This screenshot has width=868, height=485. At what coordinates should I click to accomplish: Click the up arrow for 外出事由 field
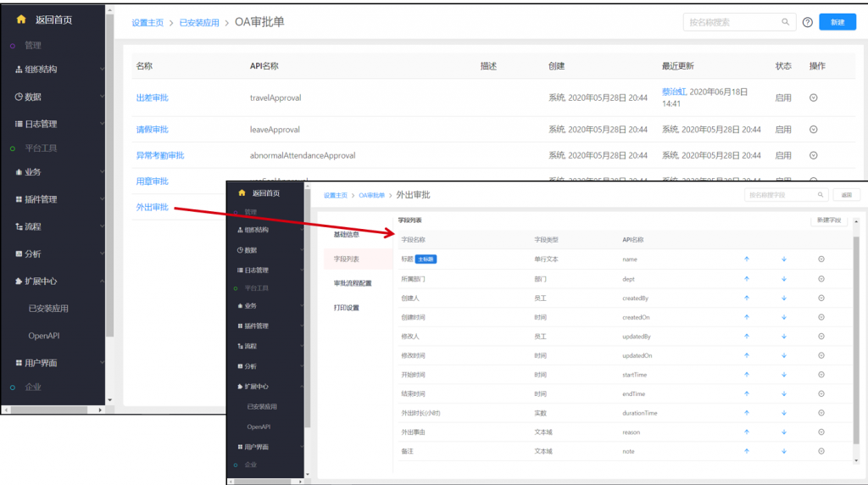tap(746, 432)
